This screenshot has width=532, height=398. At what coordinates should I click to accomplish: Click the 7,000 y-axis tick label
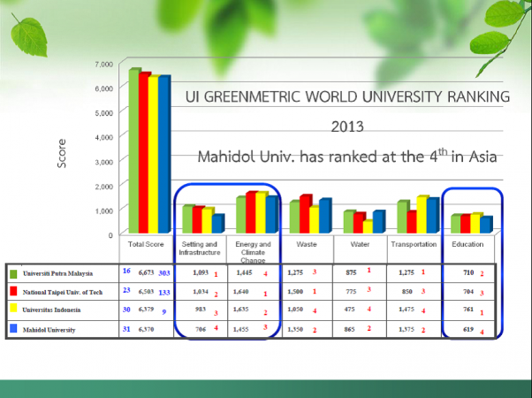pyautogui.click(x=104, y=65)
